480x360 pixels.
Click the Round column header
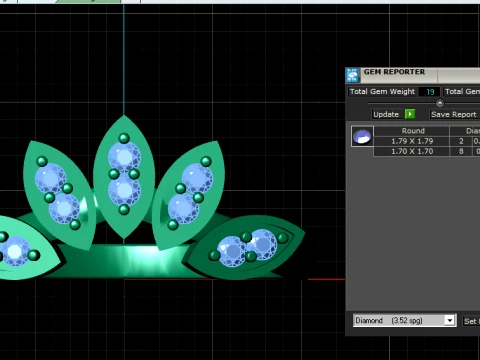[412, 131]
